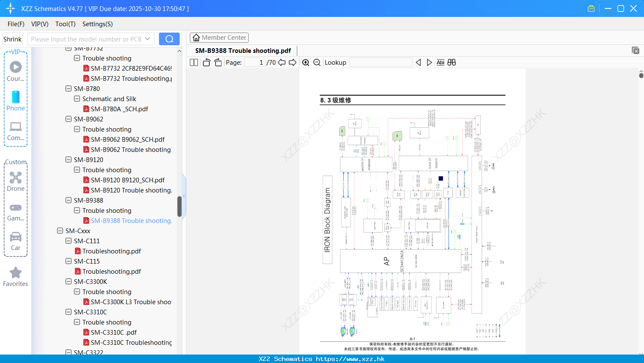The width and height of the screenshot is (644, 363).
Task: Open Member Center button
Action: pos(219,38)
